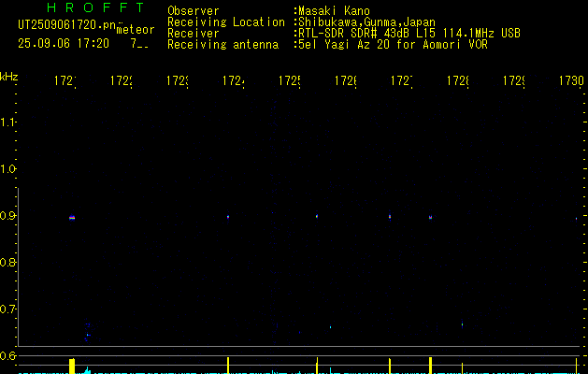Click the cyan dot near 0.66 kHz before 1726

pos(330,327)
